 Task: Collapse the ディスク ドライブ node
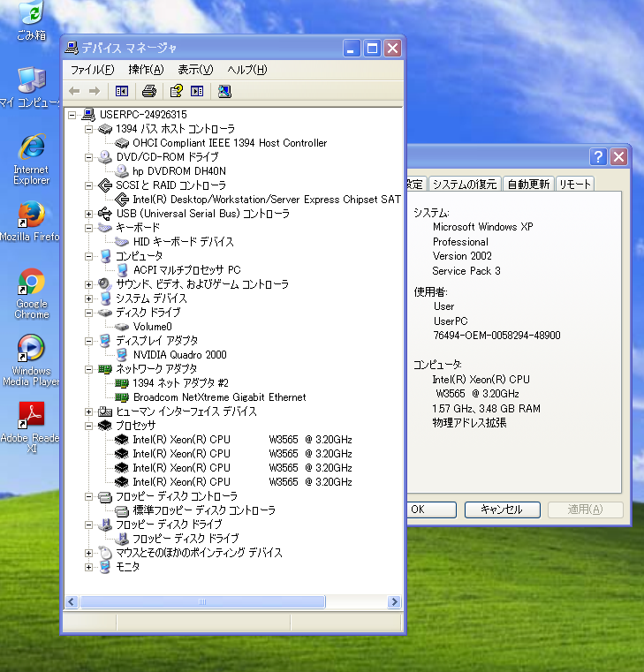click(88, 313)
